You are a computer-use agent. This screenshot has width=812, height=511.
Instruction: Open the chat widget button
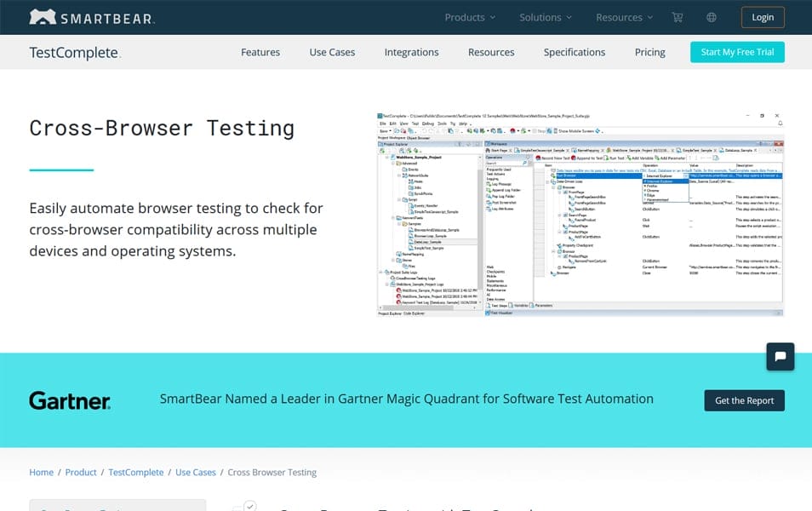780,357
